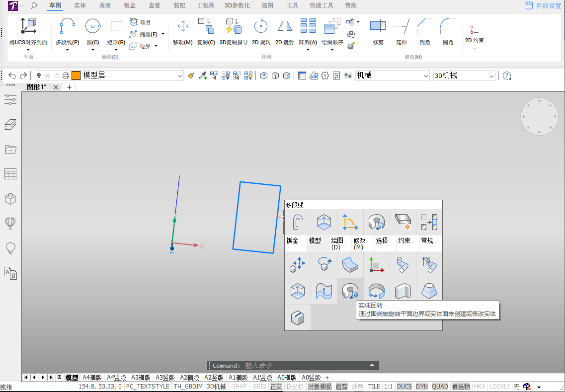This screenshot has height=392, width=565.
Task: Click the settings gear icon in toolbar
Action: click(325, 76)
